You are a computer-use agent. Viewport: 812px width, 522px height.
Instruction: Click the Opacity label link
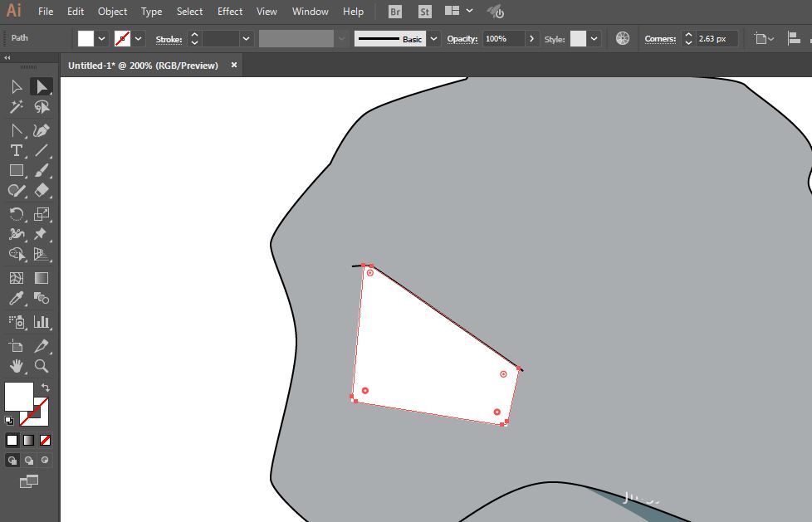[462, 39]
